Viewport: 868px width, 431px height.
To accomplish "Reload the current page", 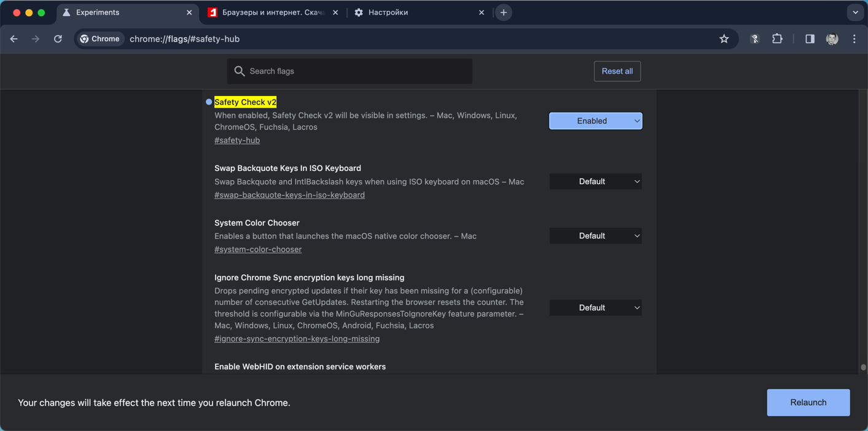I will click(58, 39).
